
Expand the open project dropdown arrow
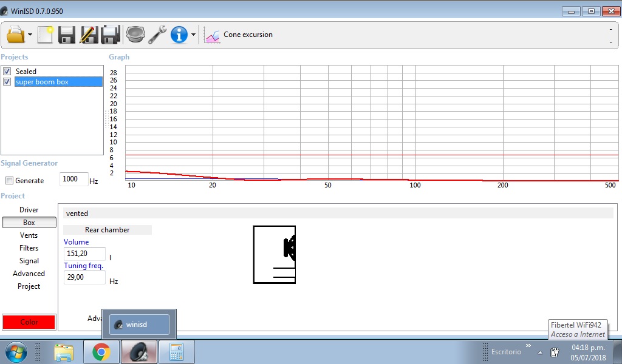pyautogui.click(x=30, y=35)
